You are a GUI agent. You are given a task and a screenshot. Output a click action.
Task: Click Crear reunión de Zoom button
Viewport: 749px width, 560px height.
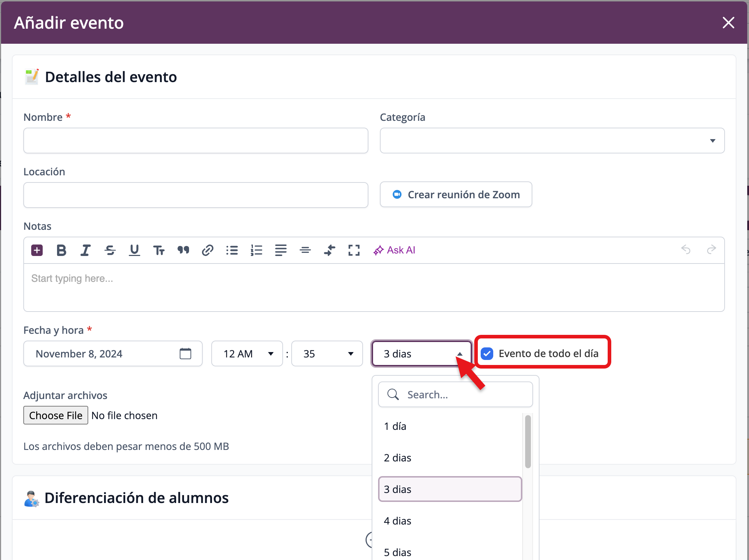click(456, 194)
